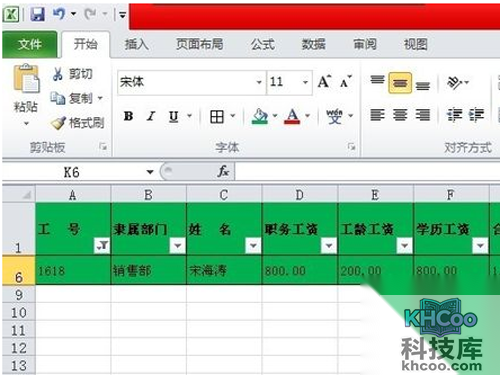Open the 字体 font dialog launcher
The width and height of the screenshot is (500, 375).
[351, 146]
